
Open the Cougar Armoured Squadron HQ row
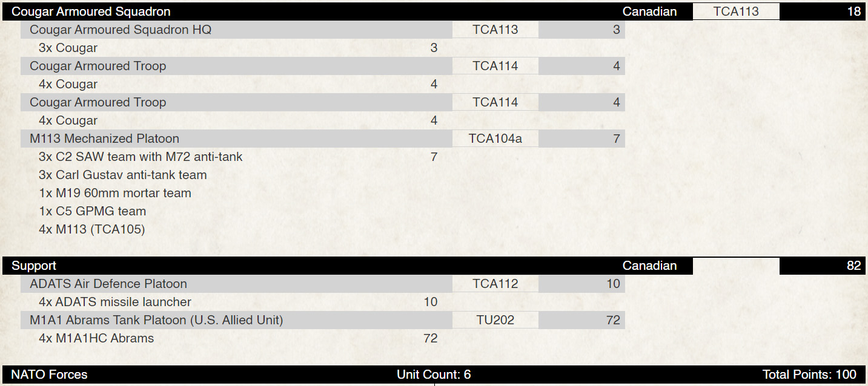click(x=323, y=30)
